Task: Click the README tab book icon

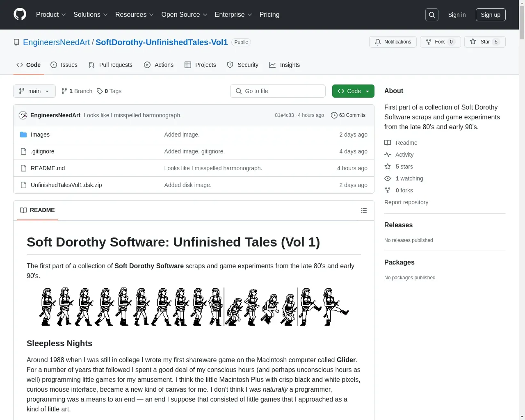Action: [23, 210]
